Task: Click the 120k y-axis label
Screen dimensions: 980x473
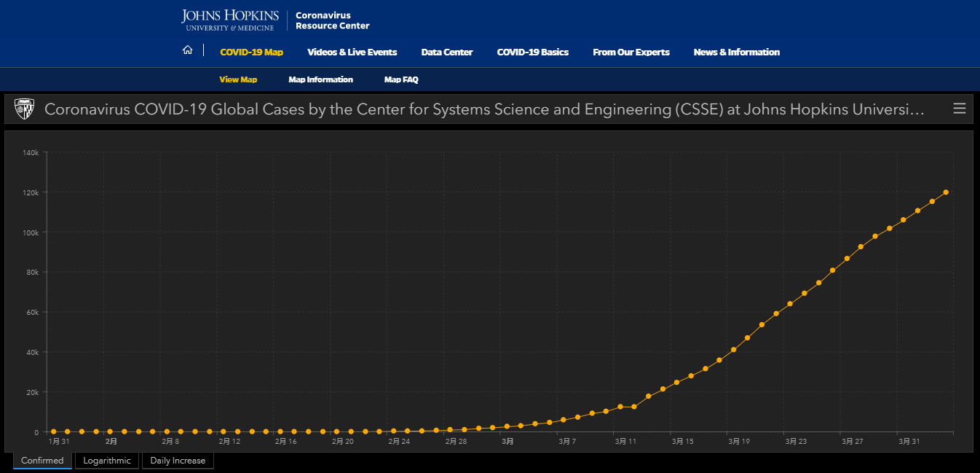Action: (x=31, y=192)
